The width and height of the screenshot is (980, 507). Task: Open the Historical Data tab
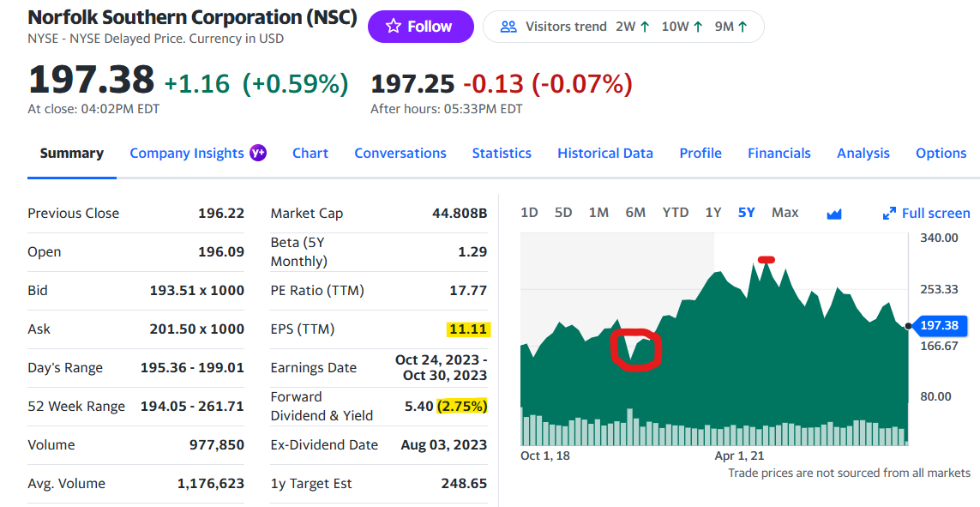pyautogui.click(x=605, y=153)
